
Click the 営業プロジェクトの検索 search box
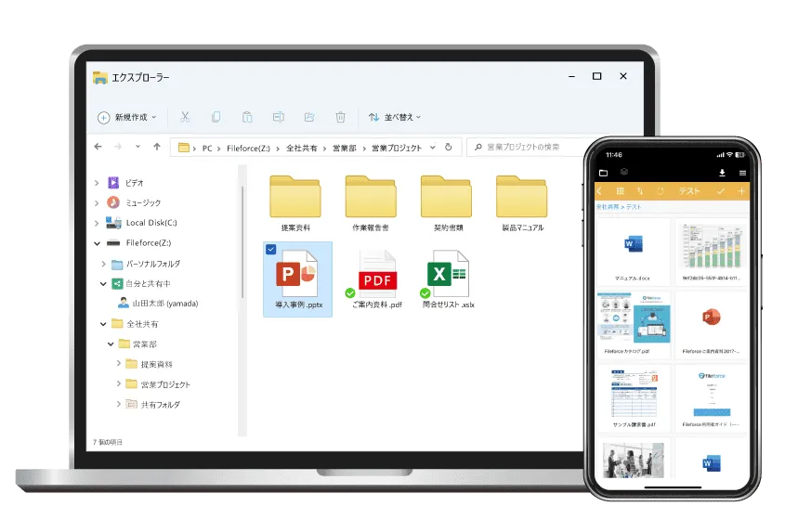[523, 147]
